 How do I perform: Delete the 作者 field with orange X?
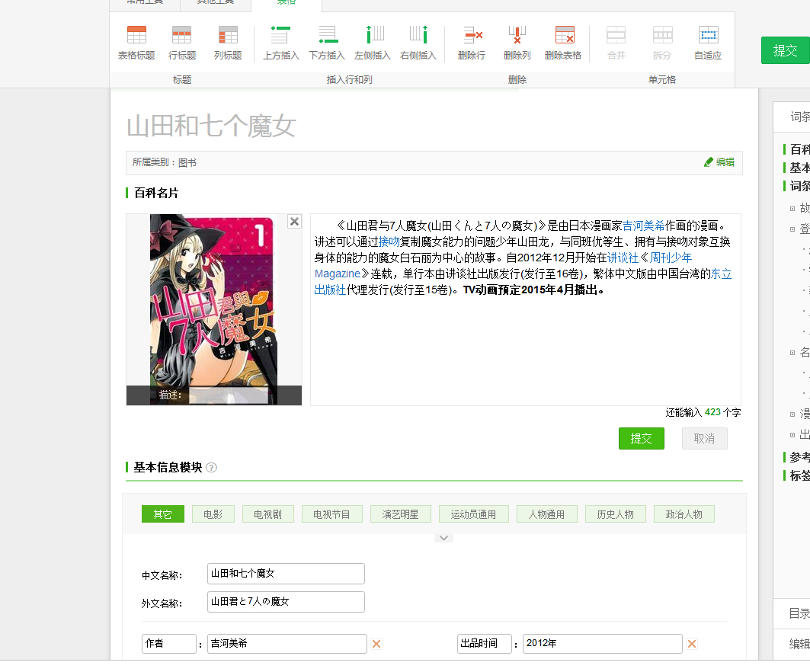[376, 644]
